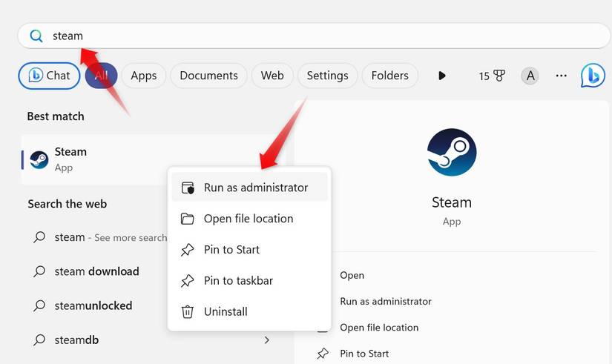This screenshot has height=364, width=612.
Task: Switch to the Documents filter tab
Action: point(208,76)
